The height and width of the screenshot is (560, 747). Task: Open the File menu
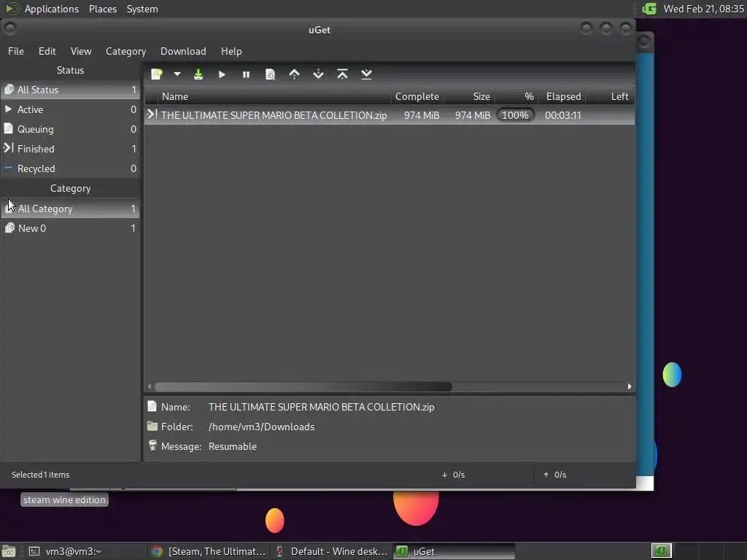click(16, 51)
